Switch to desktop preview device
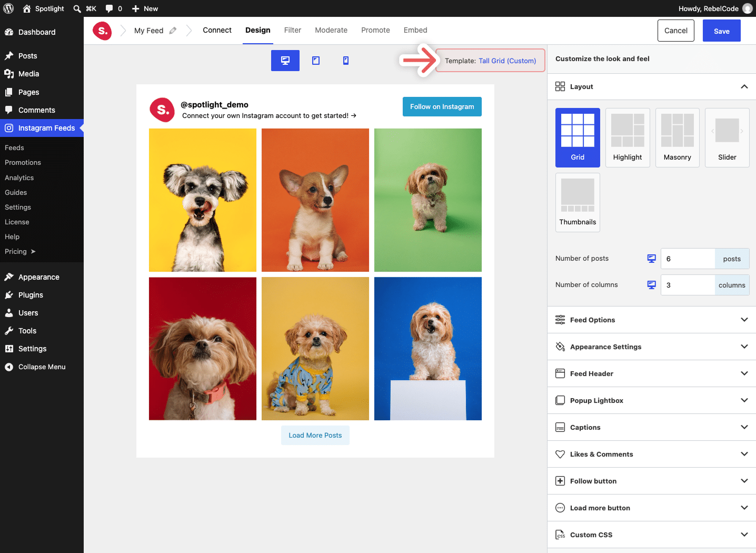Viewport: 756px width, 553px height. click(x=285, y=61)
